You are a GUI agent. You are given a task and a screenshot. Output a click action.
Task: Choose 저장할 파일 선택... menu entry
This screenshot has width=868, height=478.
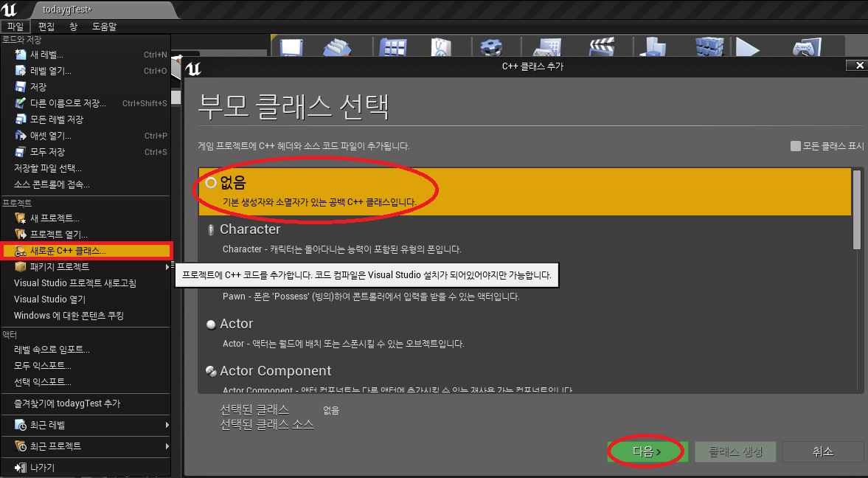pos(86,168)
